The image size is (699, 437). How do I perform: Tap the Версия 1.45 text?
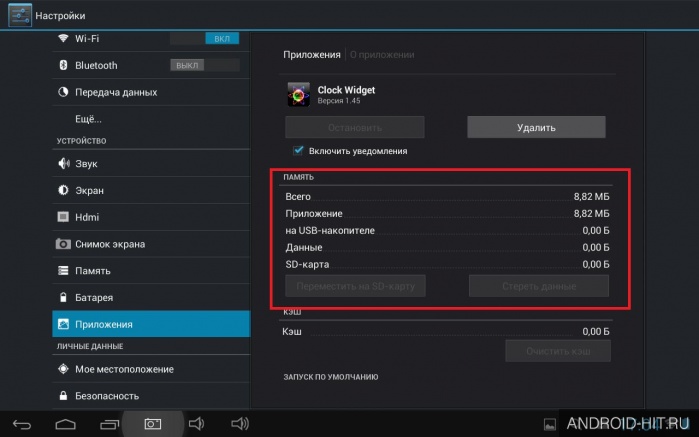pos(339,101)
